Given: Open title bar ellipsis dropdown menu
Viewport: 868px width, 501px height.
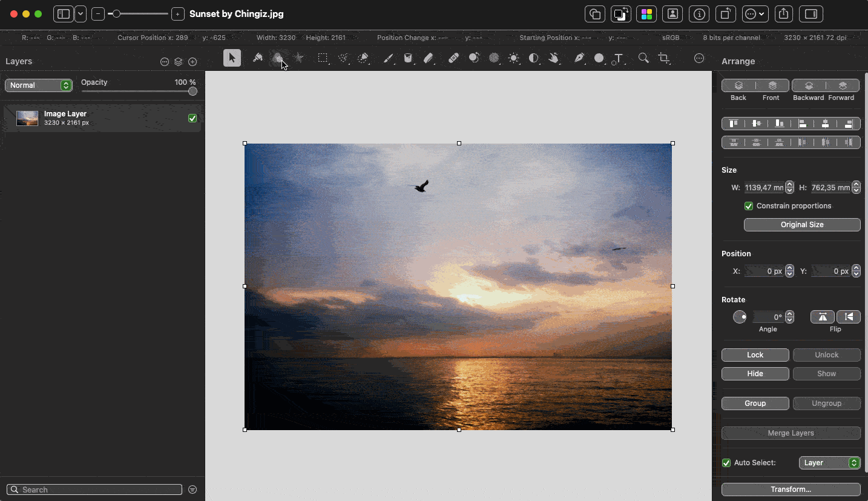Looking at the screenshot, I should click(755, 14).
